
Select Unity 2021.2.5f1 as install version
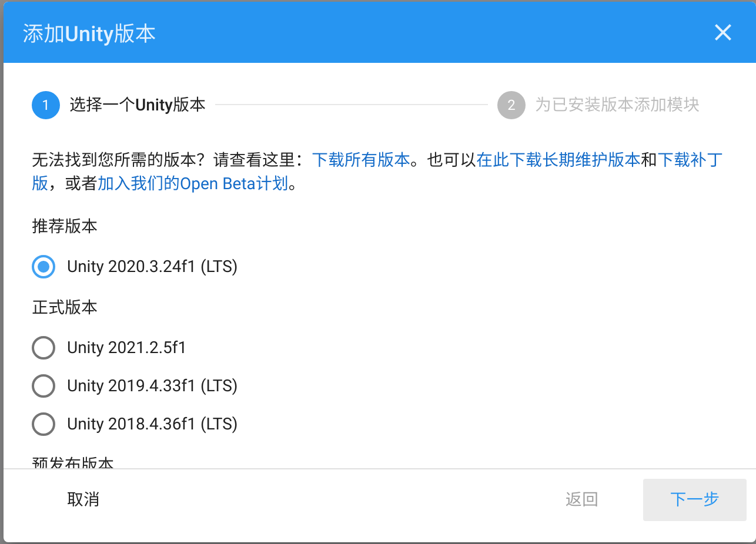[x=43, y=347]
